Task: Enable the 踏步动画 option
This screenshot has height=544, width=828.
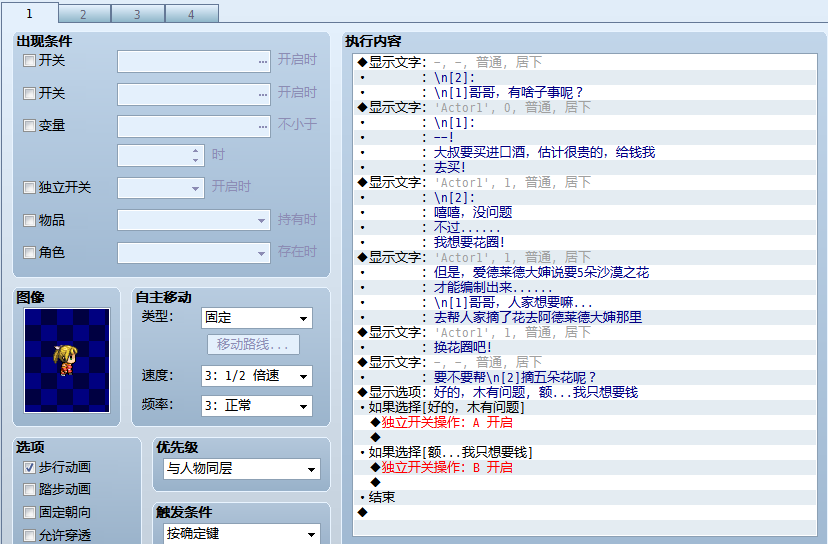Action: 30,490
